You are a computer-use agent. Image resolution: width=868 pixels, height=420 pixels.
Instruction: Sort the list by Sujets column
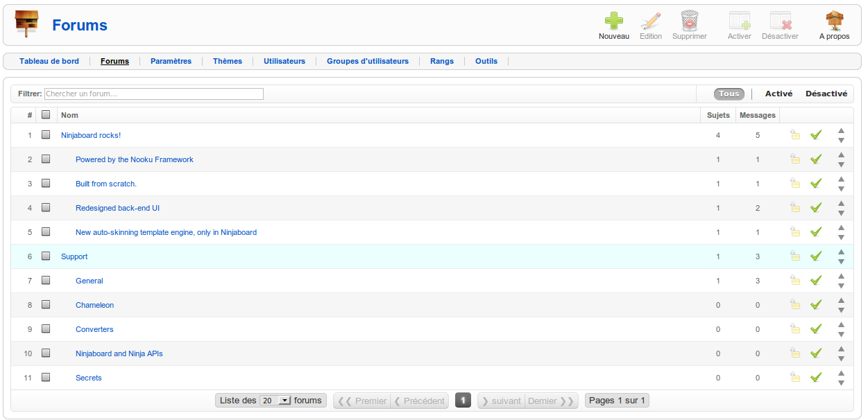[717, 115]
